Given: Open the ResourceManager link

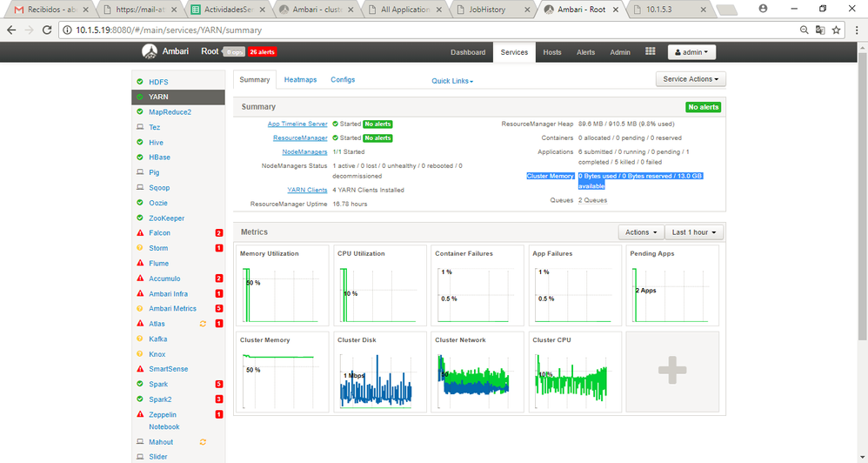Looking at the screenshot, I should click(x=300, y=138).
